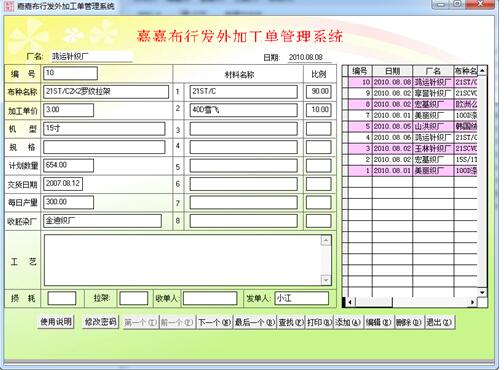The height and width of the screenshot is (370, 504).
Task: Open the 使用说明 help button
Action: pyautogui.click(x=56, y=322)
